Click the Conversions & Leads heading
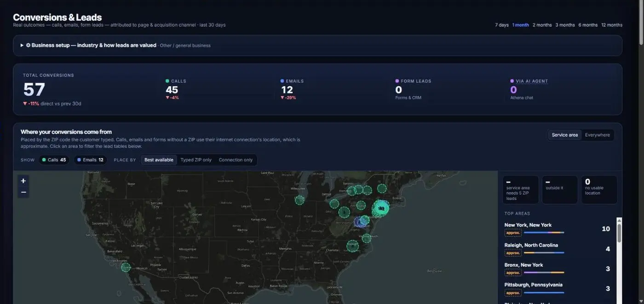This screenshot has width=644, height=304. tap(57, 18)
